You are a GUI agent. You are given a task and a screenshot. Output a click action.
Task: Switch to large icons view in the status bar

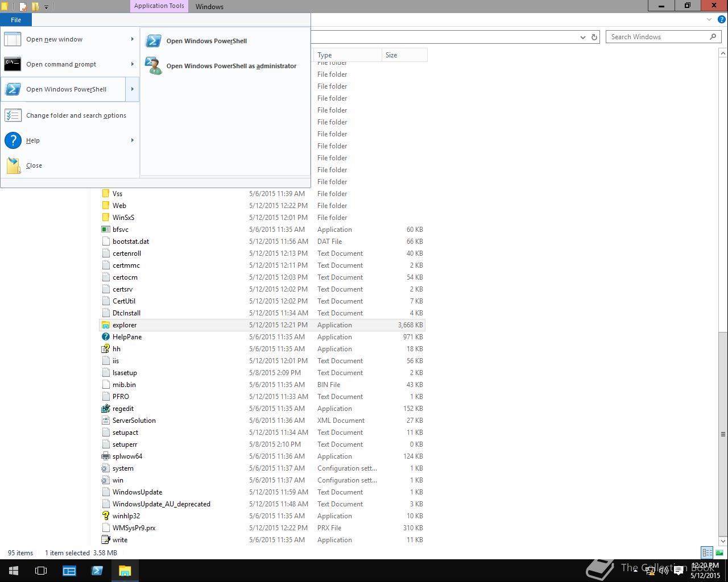tap(718, 552)
